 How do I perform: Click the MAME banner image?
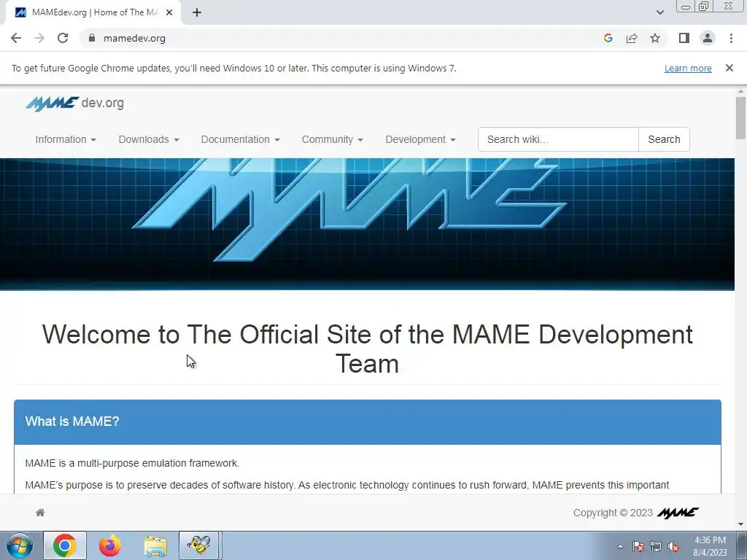pyautogui.click(x=368, y=225)
